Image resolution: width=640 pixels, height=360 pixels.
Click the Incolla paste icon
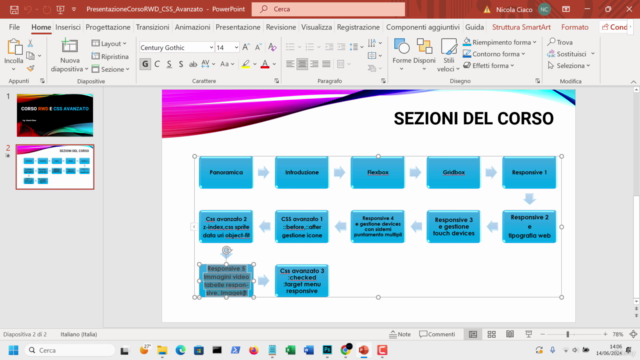coord(14,47)
